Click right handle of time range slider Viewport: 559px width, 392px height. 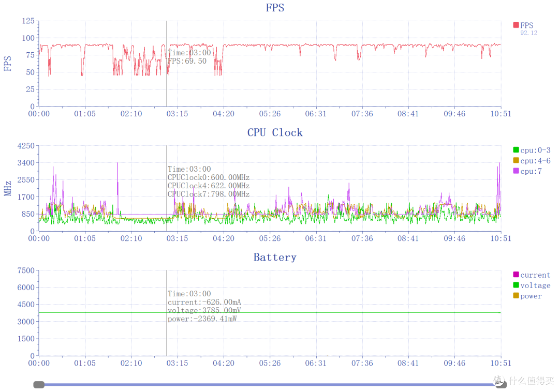501,385
